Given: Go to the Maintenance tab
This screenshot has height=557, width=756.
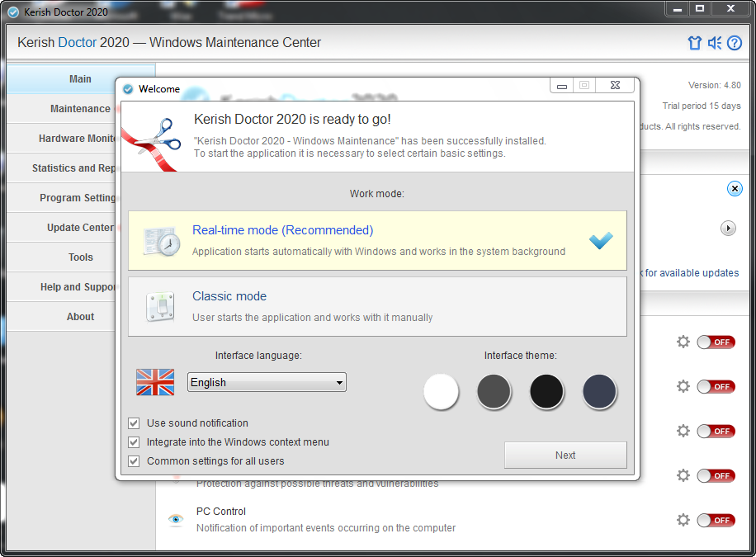Looking at the screenshot, I should (x=63, y=108).
